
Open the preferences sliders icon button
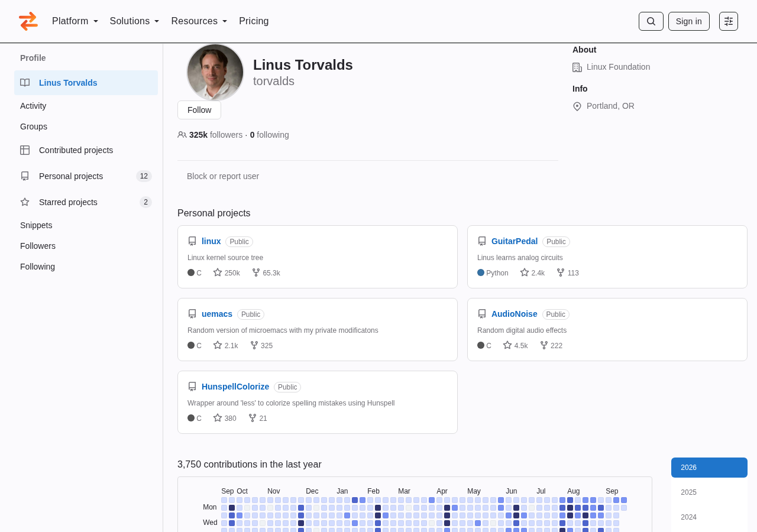(729, 21)
